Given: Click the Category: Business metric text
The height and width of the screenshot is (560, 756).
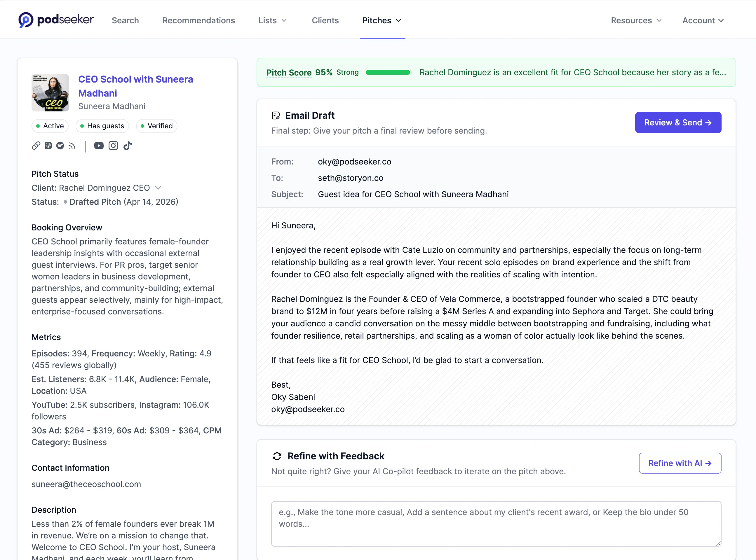Looking at the screenshot, I should [x=69, y=442].
